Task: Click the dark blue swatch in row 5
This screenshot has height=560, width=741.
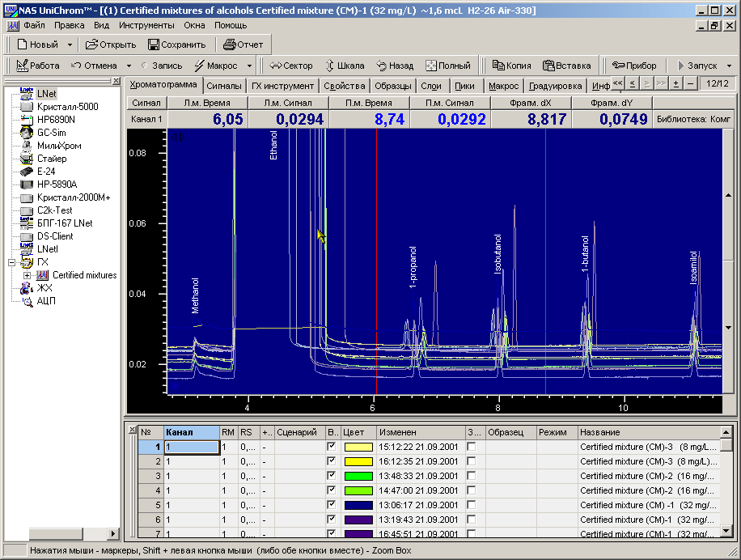Action: [358, 505]
